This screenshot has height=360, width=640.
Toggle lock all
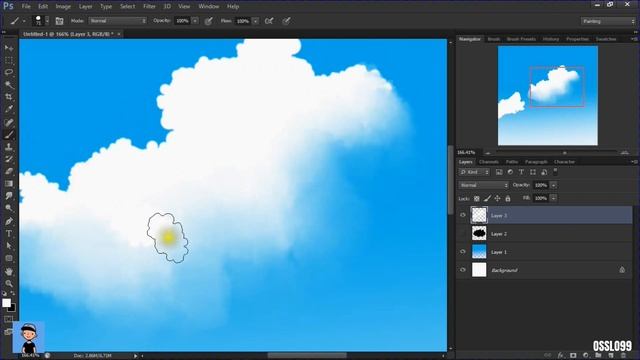click(508, 199)
